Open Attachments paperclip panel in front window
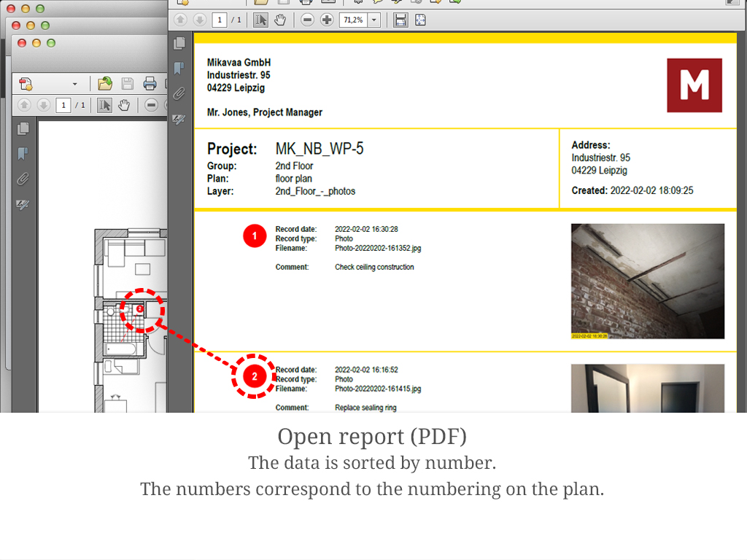The width and height of the screenshot is (747, 560). [x=179, y=93]
